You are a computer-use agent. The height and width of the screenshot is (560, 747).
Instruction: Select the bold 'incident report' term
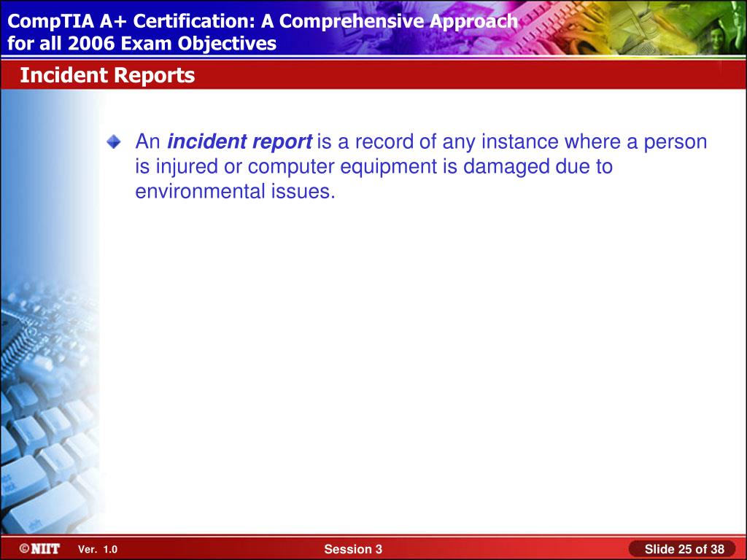click(x=239, y=142)
